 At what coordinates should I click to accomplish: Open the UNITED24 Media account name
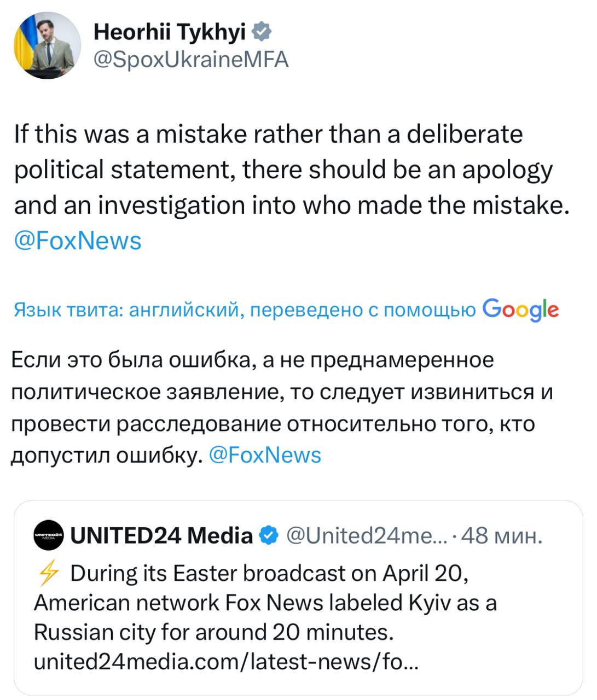pos(162,535)
